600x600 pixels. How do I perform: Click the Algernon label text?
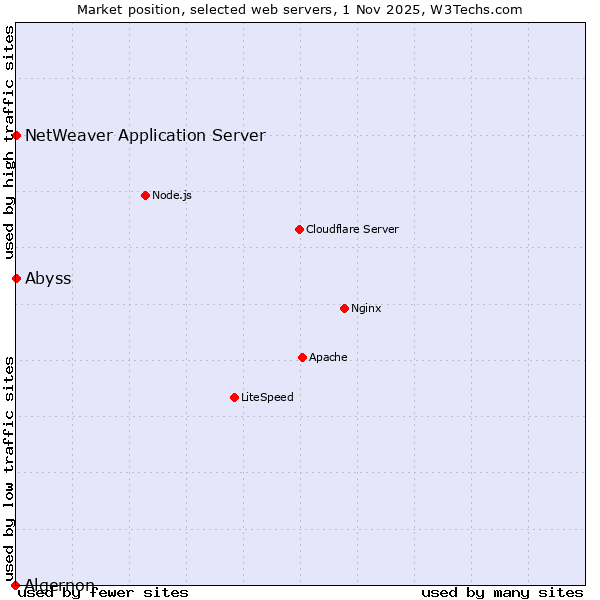click(60, 585)
